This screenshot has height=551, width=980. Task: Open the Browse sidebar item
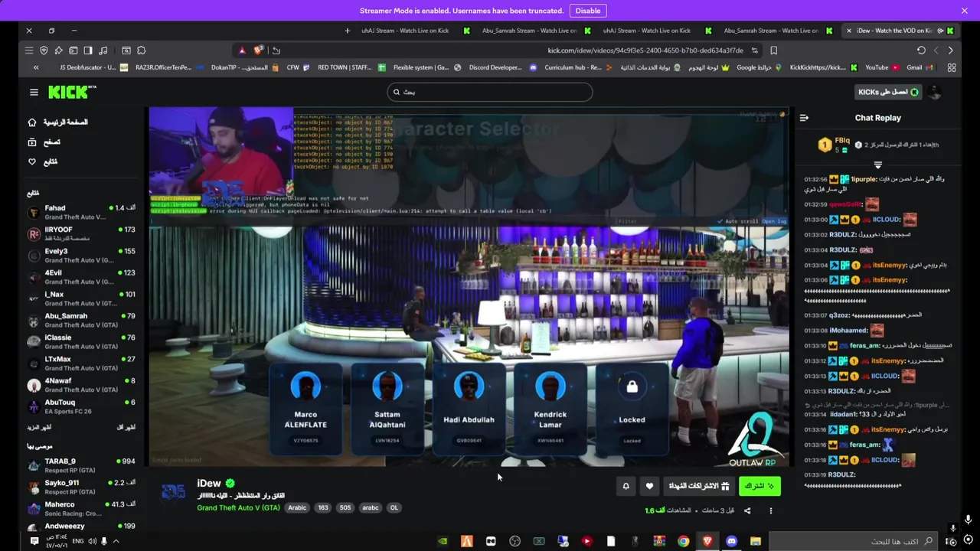[x=44, y=142]
